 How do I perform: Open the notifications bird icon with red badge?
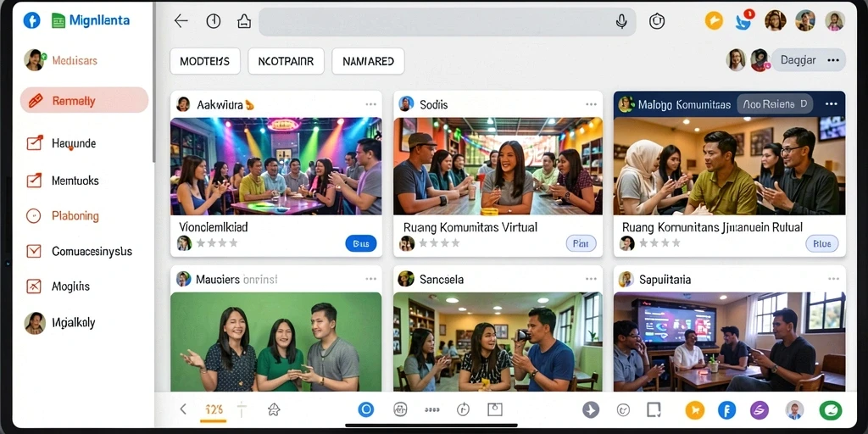743,21
